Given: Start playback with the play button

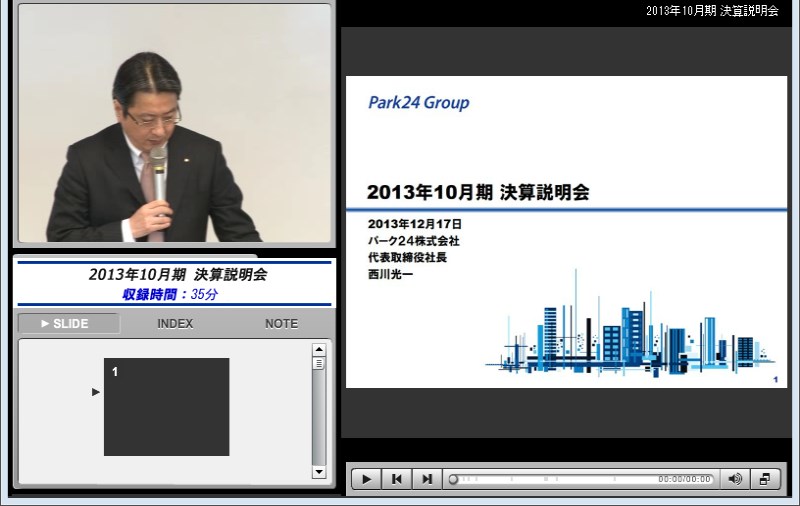Looking at the screenshot, I should click(366, 479).
